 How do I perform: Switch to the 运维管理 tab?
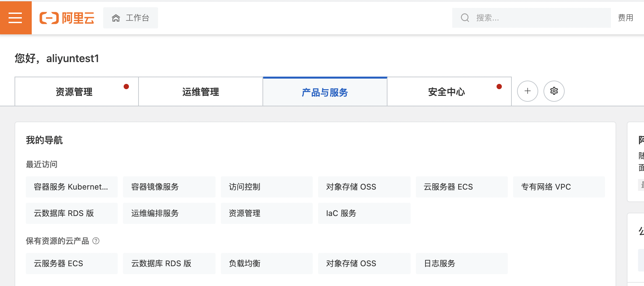point(200,92)
